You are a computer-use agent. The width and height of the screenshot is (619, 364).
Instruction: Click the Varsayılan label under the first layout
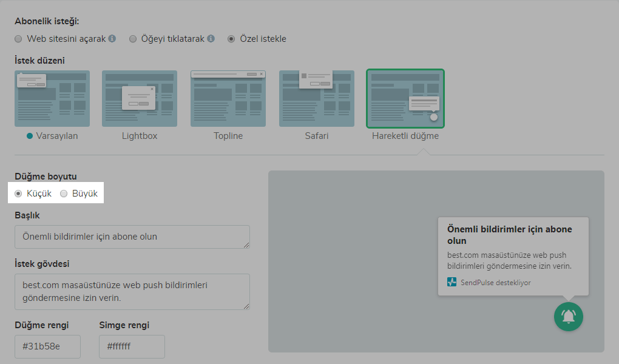(x=57, y=136)
